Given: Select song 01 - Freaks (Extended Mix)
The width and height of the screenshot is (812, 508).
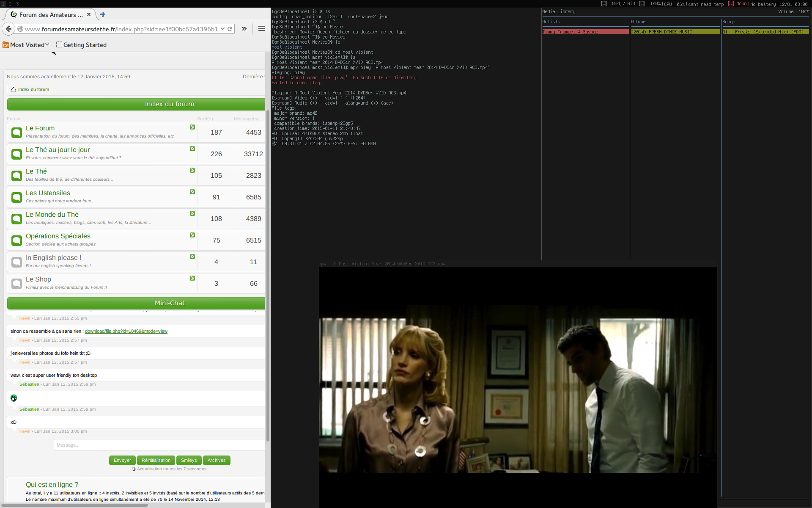Looking at the screenshot, I should click(765, 32).
